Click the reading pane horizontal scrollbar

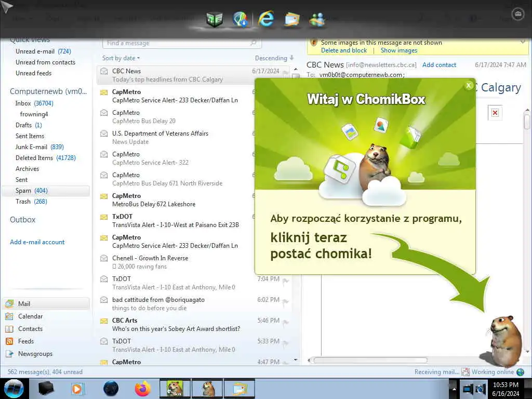point(370,361)
